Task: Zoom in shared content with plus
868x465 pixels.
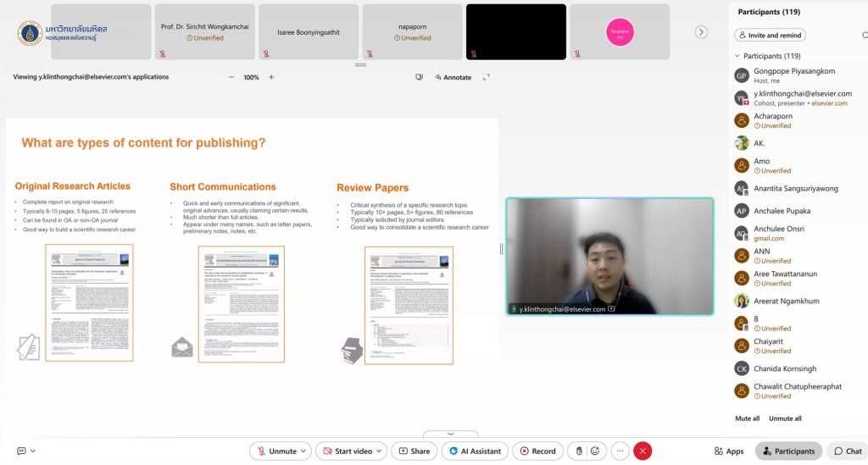Action: pos(271,77)
